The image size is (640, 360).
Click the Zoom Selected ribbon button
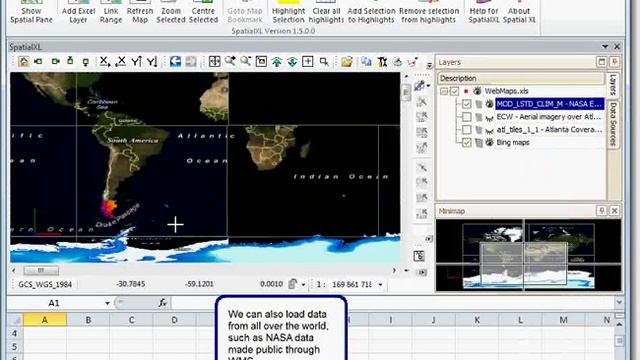(171, 13)
